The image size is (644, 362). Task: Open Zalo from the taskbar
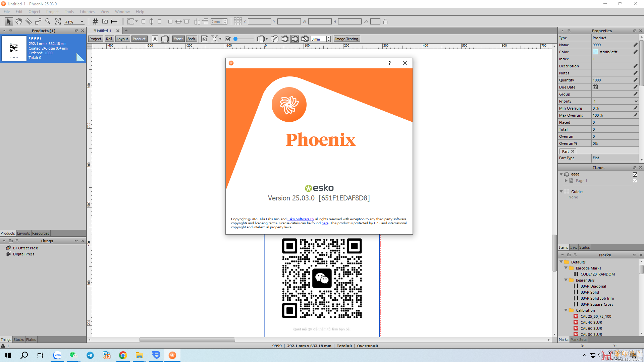pyautogui.click(x=57, y=355)
